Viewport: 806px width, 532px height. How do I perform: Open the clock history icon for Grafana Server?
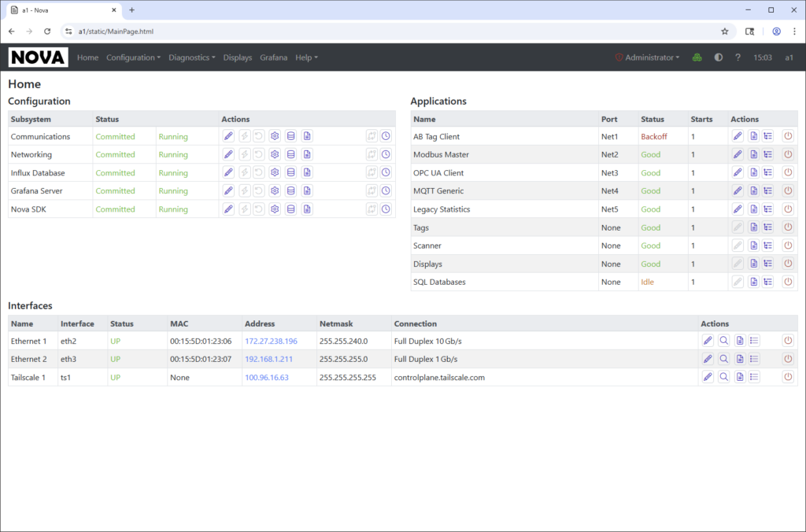[386, 191]
